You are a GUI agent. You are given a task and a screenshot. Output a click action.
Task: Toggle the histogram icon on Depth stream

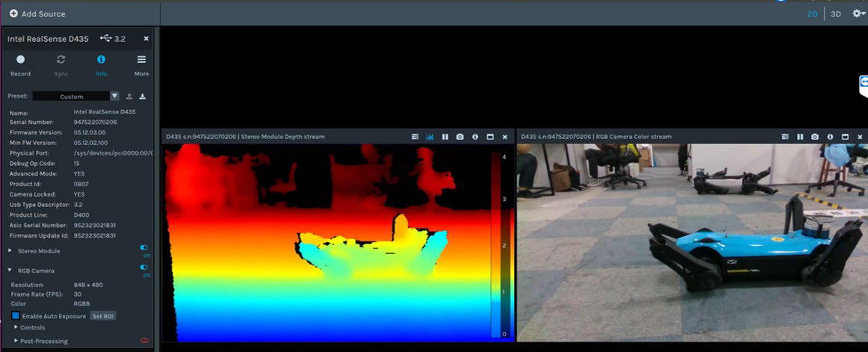coord(430,137)
